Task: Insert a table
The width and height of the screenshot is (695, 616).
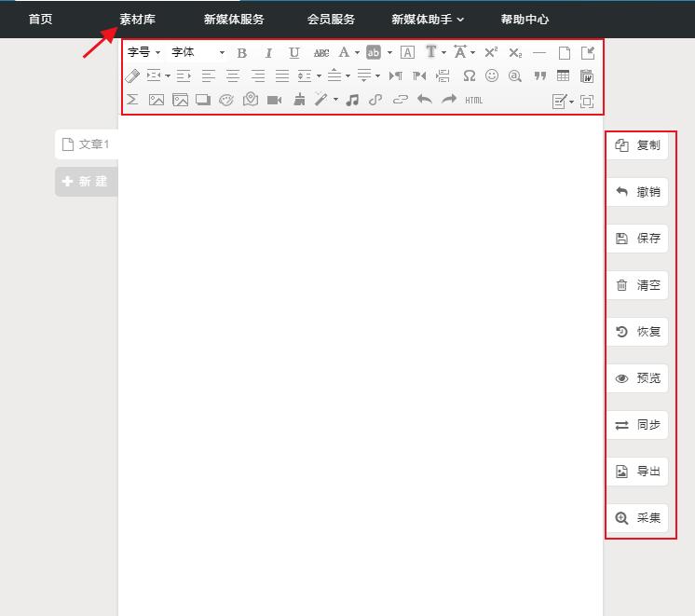Action: tap(563, 75)
